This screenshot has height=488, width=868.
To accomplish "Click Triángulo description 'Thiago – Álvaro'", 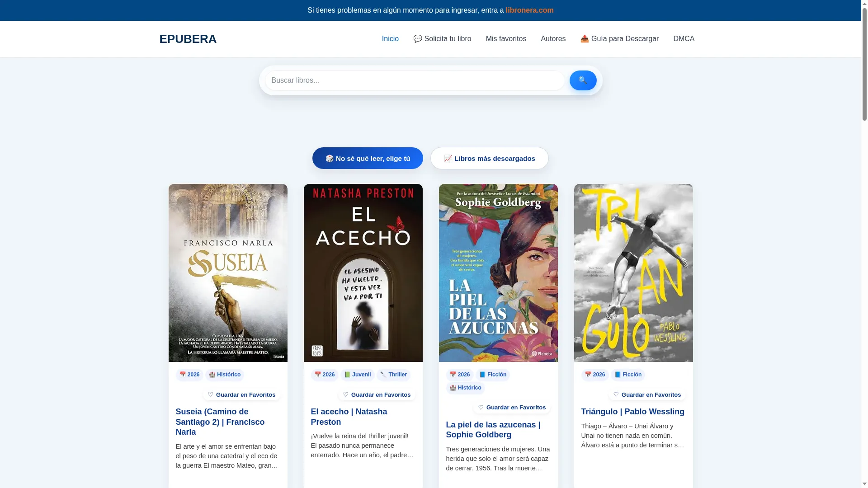I will [633, 436].
